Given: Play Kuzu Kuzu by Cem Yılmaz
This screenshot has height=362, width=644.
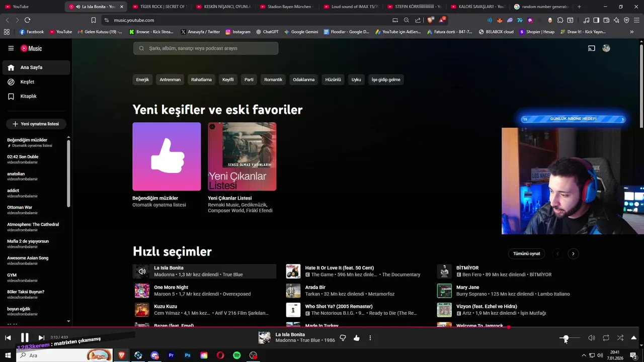Looking at the screenshot, I should [x=204, y=310].
